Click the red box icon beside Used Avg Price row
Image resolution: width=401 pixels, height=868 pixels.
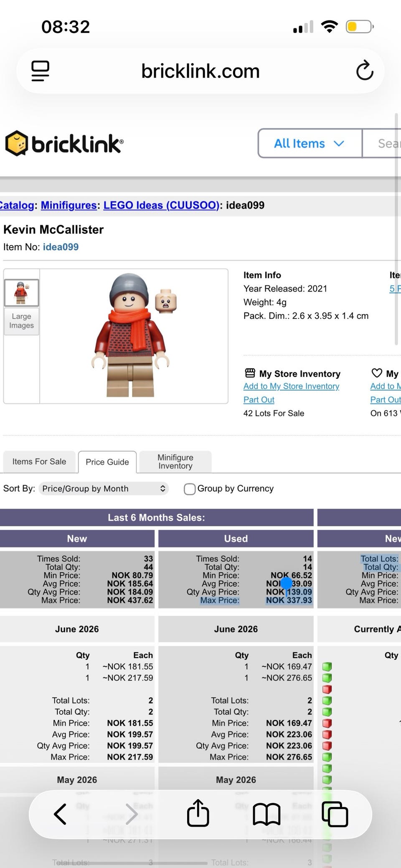[327, 734]
